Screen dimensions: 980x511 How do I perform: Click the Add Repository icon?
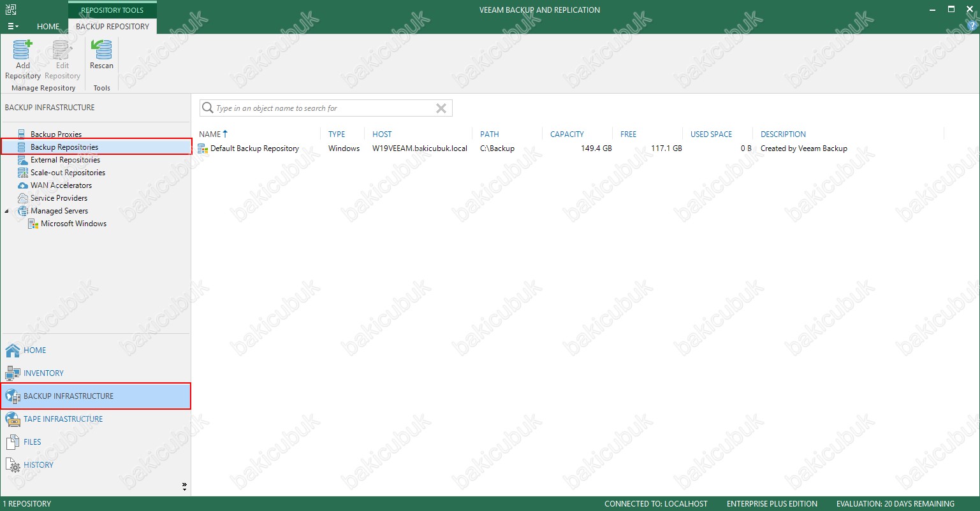click(x=23, y=51)
